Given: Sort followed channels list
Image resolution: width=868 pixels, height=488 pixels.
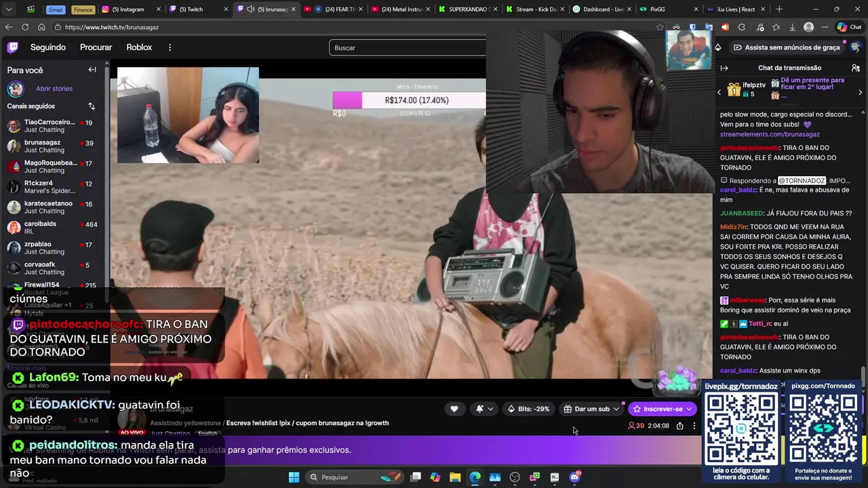Looking at the screenshot, I should pyautogui.click(x=92, y=106).
